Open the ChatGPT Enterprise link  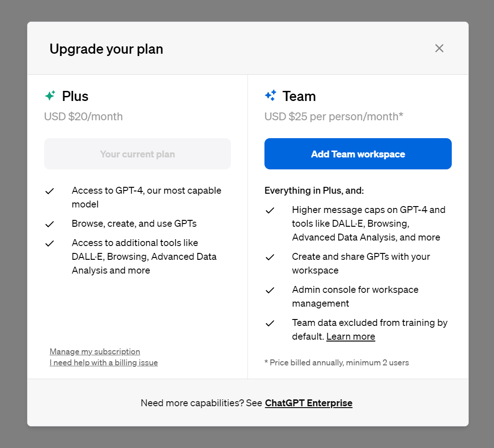coord(309,403)
